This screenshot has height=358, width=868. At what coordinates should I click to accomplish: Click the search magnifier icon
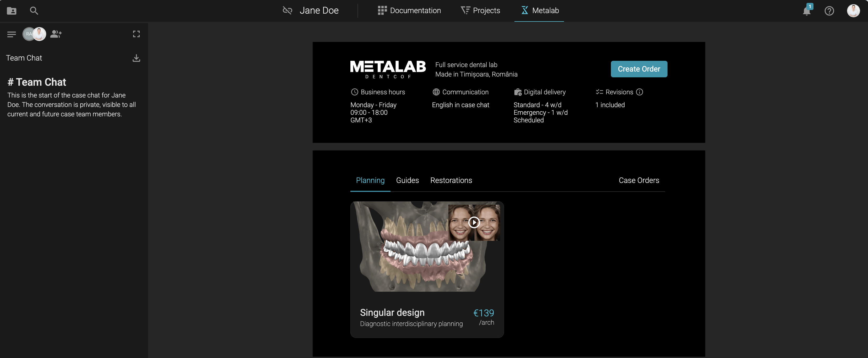click(34, 11)
